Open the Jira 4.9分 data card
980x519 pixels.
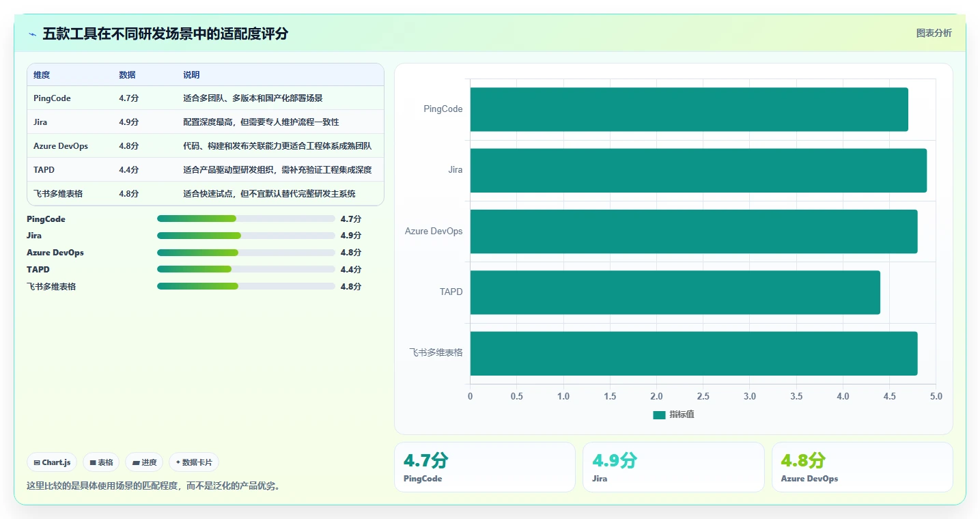(673, 467)
